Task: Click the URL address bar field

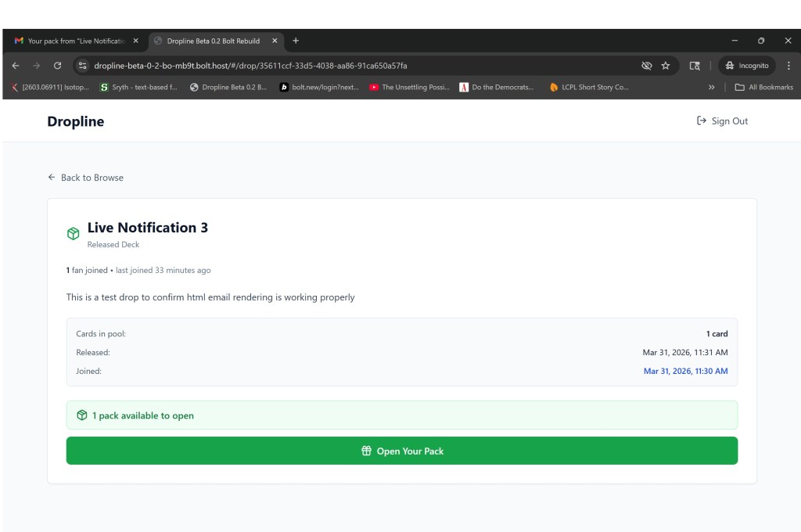Action: coord(352,66)
